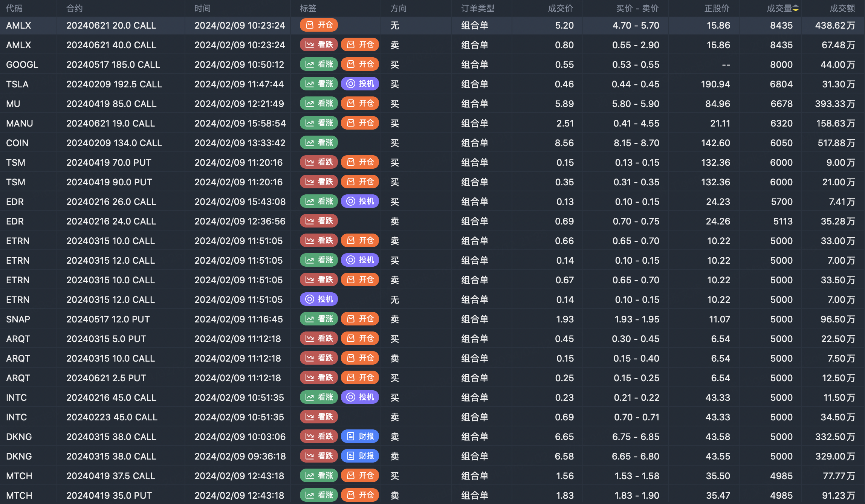
Task: Click 看涨 tag on the GOOGL row
Action: click(319, 64)
